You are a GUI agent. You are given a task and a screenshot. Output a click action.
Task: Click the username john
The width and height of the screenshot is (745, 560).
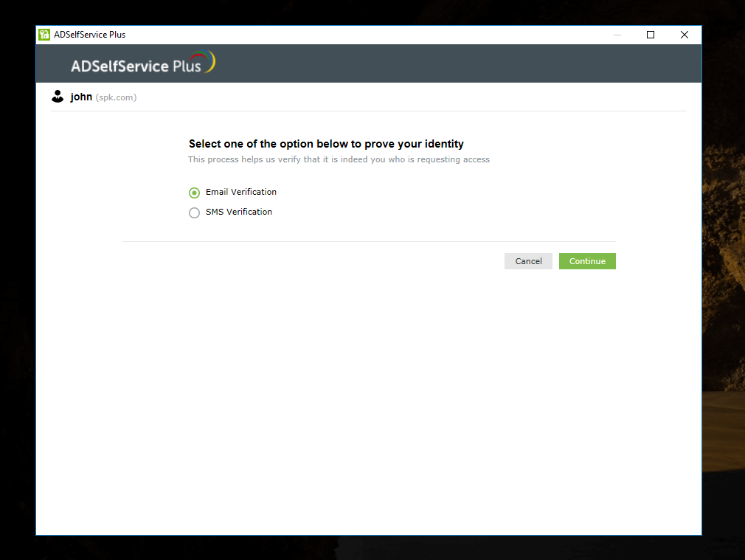(x=81, y=97)
